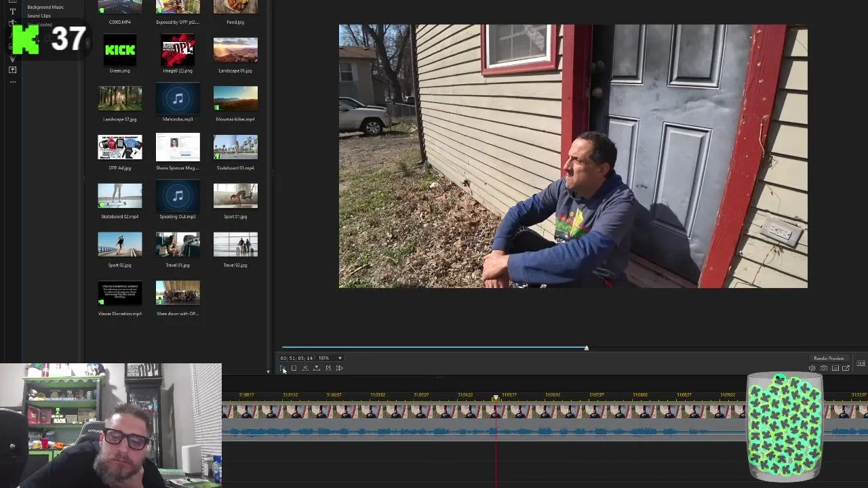Select the image0 (2).png thumbnail
The image size is (868, 488).
coord(178,50)
